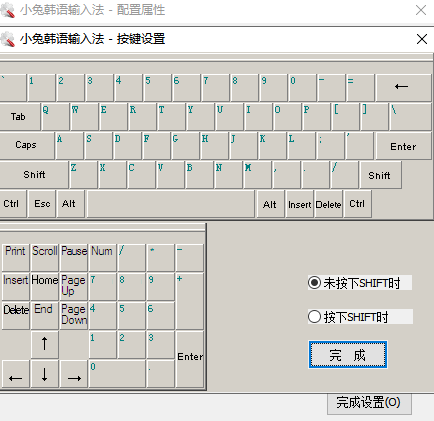This screenshot has width=434, height=421.
Task: Click the right Shift key
Action: tap(380, 175)
